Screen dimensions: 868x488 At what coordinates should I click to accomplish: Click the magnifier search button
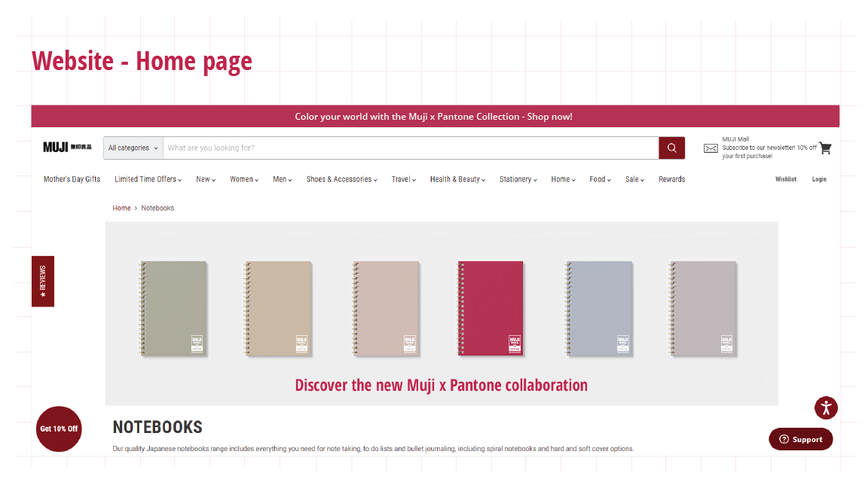click(x=671, y=148)
